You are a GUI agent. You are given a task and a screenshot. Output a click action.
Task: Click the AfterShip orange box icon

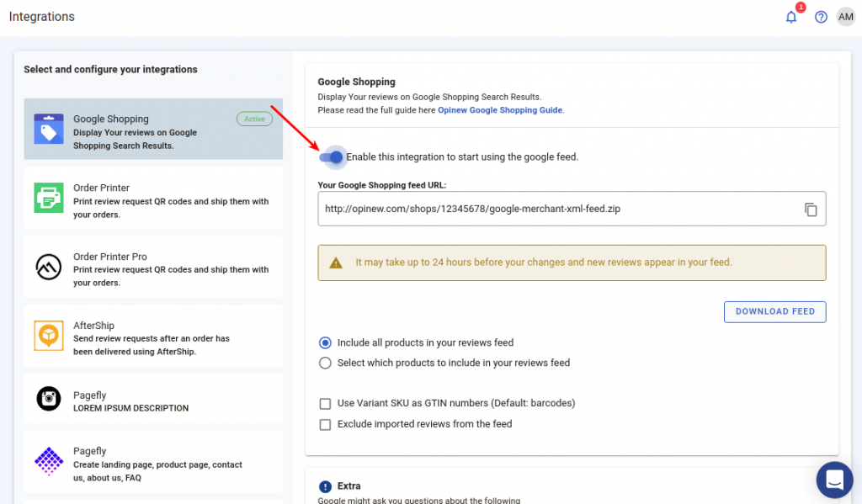pyautogui.click(x=49, y=335)
